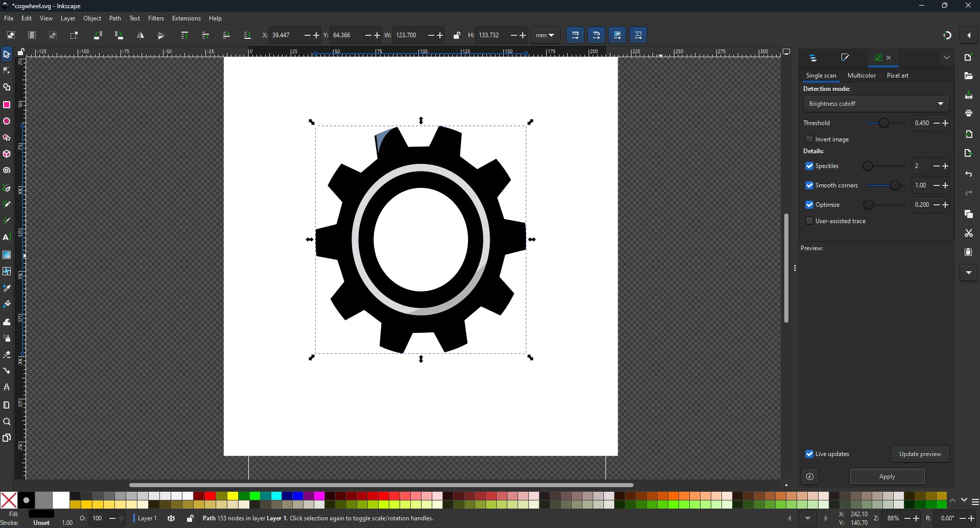Viewport: 980px width, 528px height.
Task: Select the Spiral tool
Action: pos(7,171)
